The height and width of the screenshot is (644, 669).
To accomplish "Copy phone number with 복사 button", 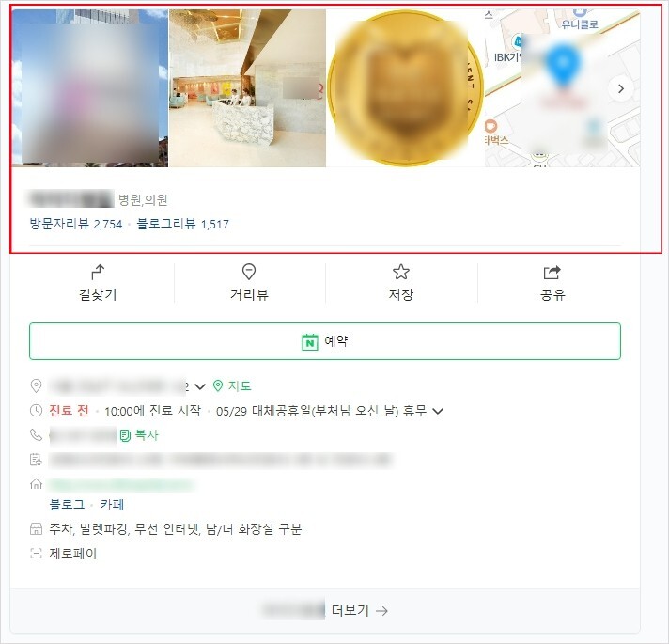I will click(139, 435).
